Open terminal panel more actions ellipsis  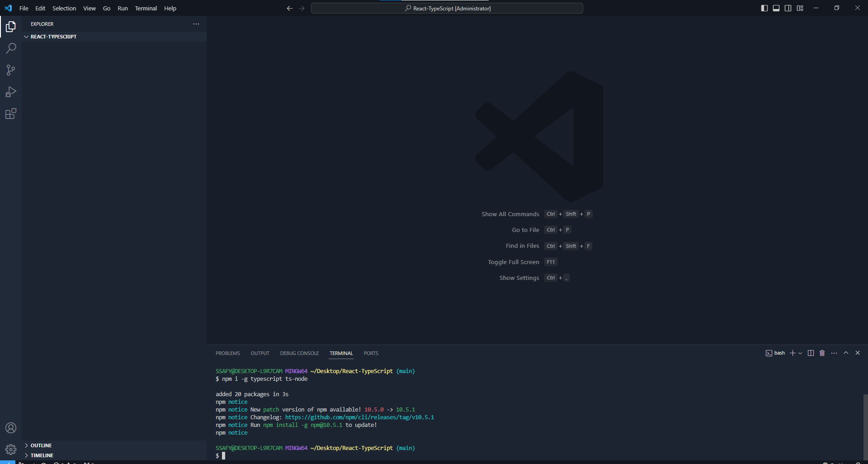pyautogui.click(x=834, y=353)
